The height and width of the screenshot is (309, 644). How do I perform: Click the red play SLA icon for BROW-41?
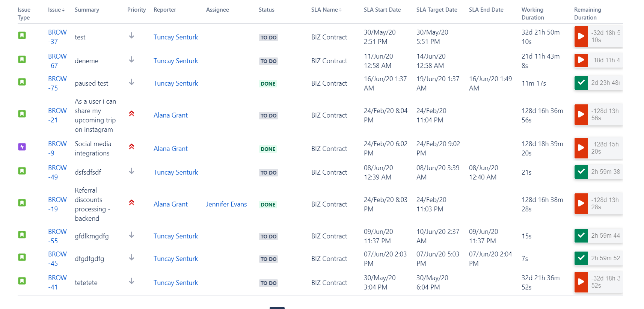581,282
